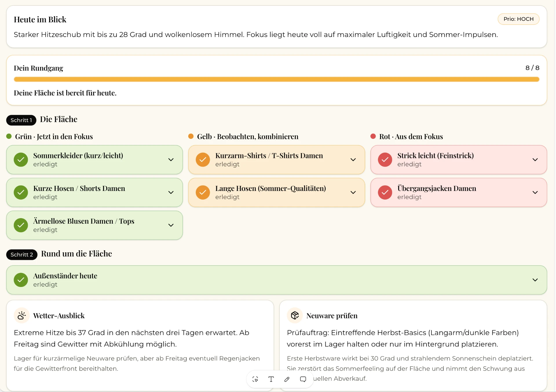Toggle the Kurzarm-Shirts / T-Shirts Damen orange checkmark
This screenshot has height=392, width=556.
click(x=203, y=160)
